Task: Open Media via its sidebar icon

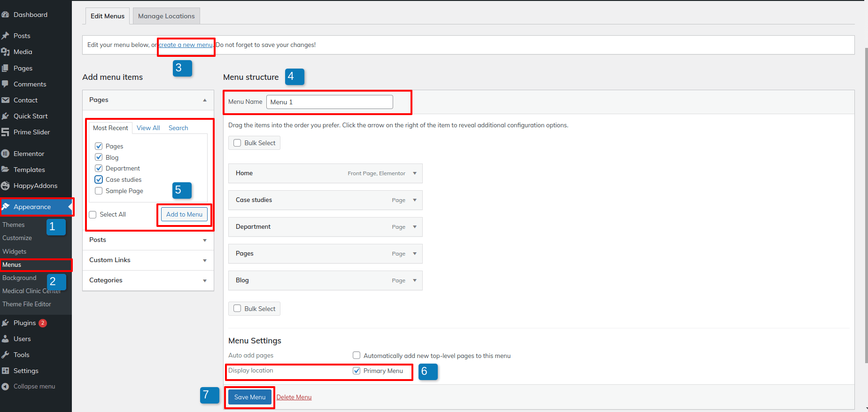Action: click(5, 52)
